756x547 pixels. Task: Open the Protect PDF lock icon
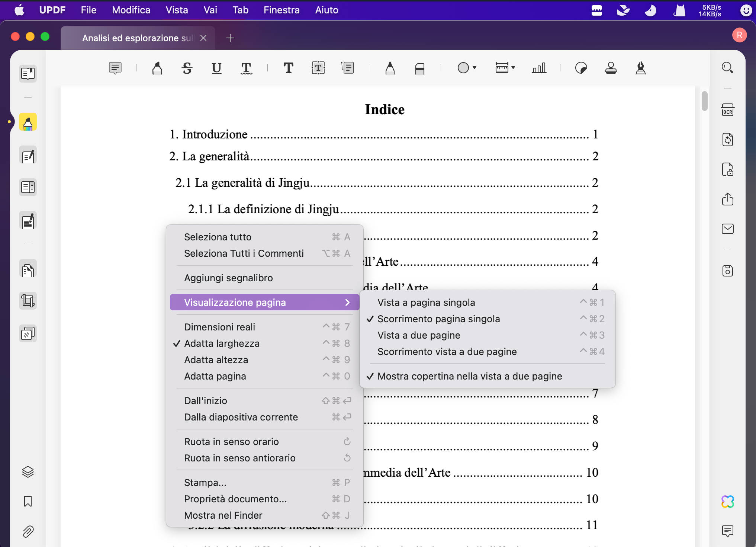[728, 170]
